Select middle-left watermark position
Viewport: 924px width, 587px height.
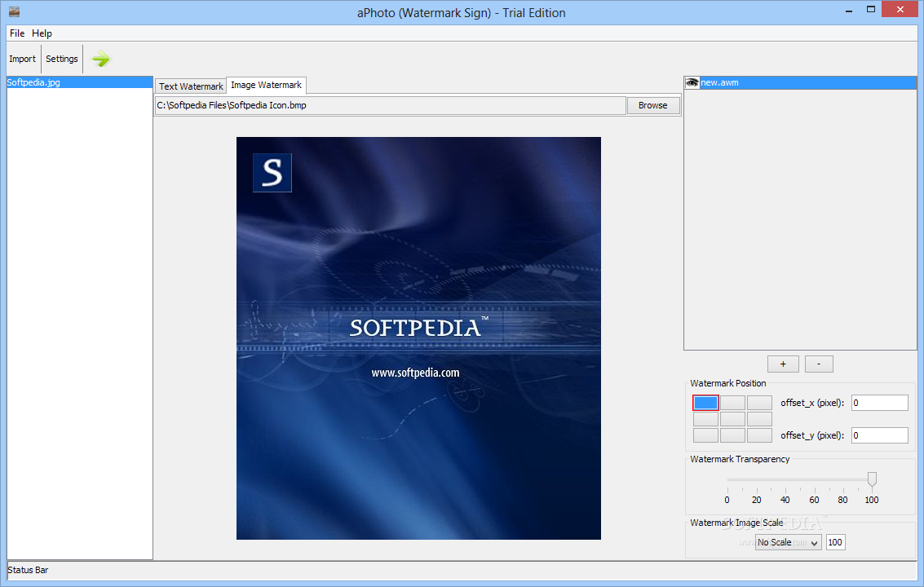click(705, 419)
